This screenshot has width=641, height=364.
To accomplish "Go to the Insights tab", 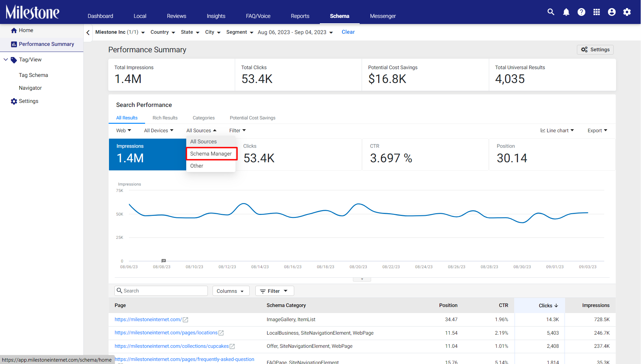I will pos(216,16).
